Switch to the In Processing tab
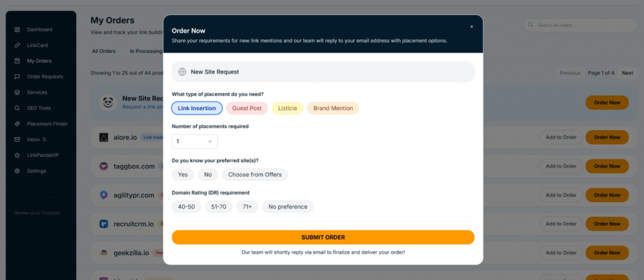 [x=146, y=51]
